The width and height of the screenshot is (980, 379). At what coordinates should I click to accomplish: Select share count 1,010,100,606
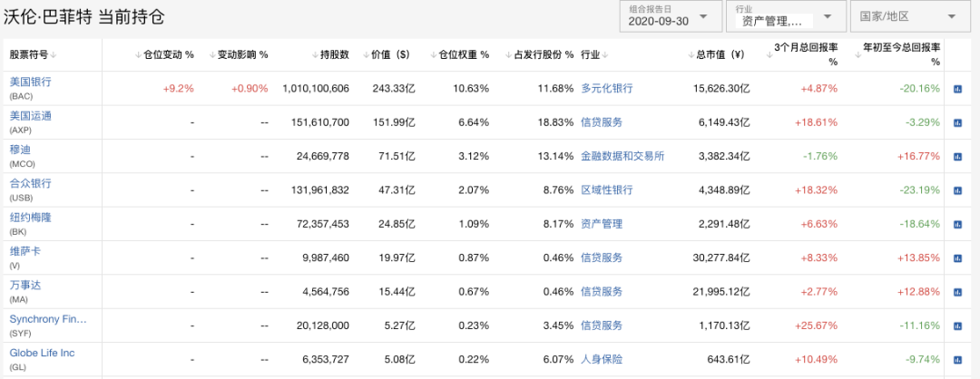pos(316,89)
